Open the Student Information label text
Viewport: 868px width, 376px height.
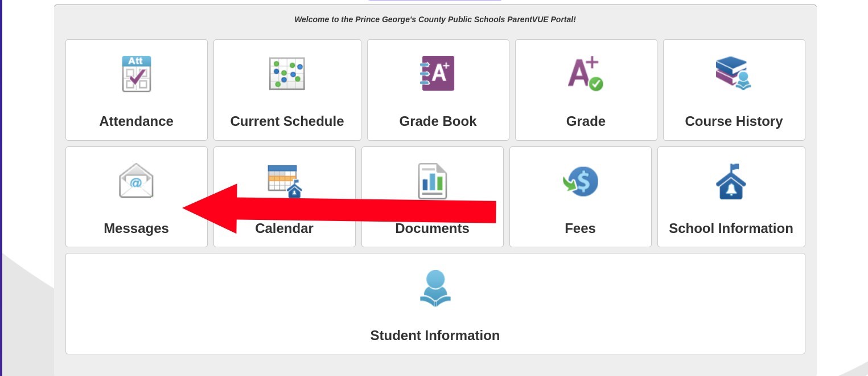[435, 336]
